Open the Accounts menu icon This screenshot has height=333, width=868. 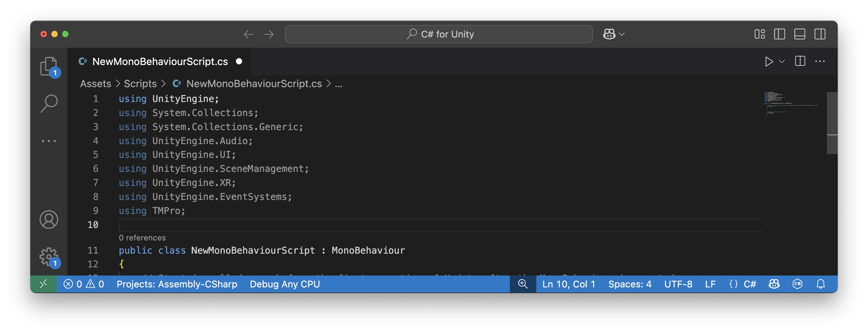(x=49, y=219)
